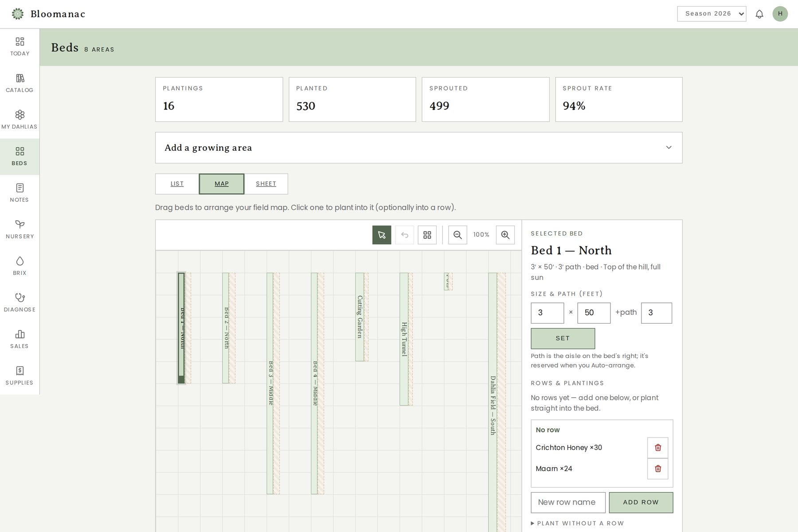Delete the Crichton Honey planting
This screenshot has width=798, height=532.
click(658, 448)
